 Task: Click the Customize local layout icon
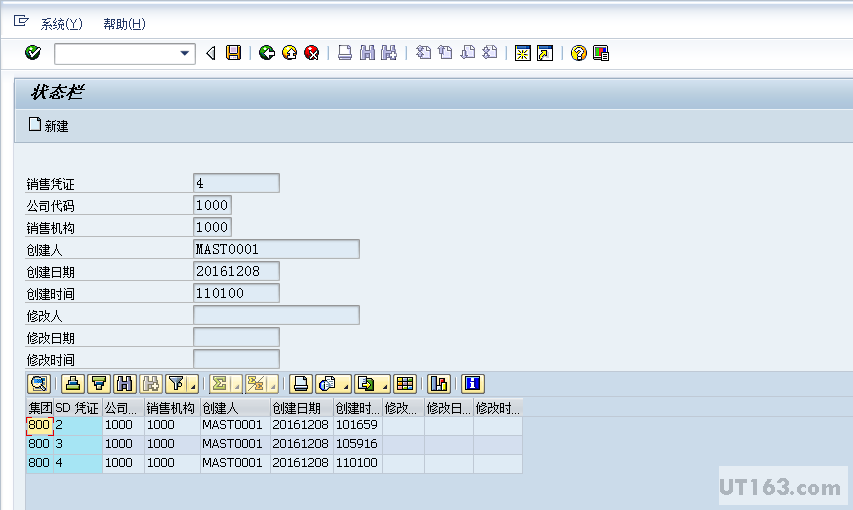coord(601,53)
